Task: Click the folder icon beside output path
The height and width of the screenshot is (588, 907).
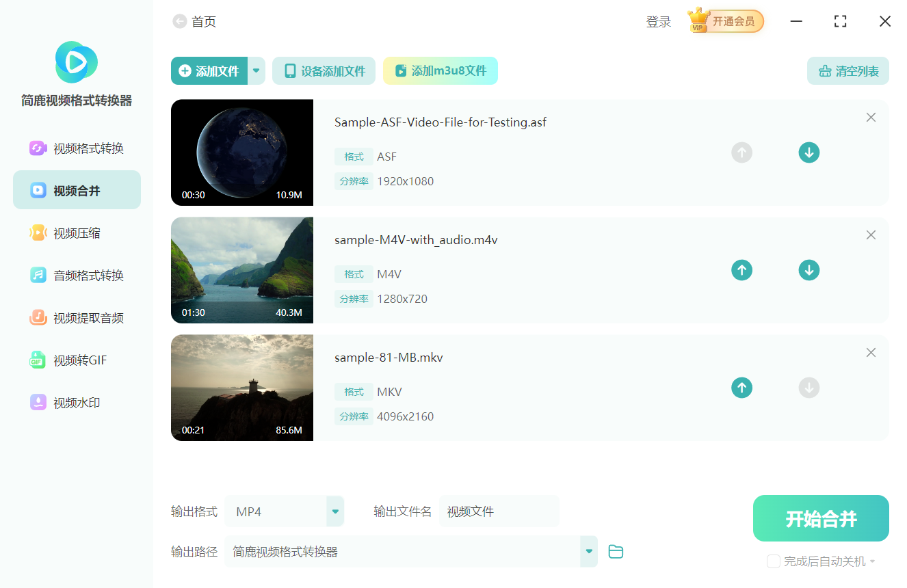Action: (615, 551)
